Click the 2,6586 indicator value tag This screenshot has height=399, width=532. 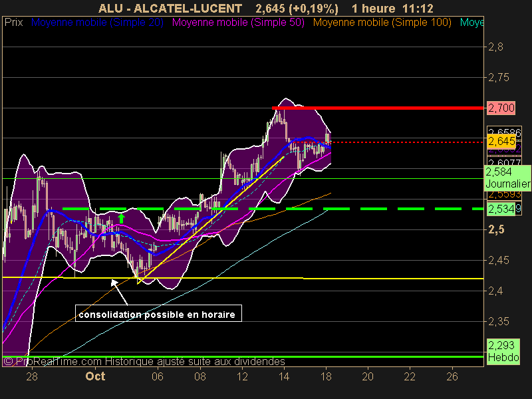504,131
